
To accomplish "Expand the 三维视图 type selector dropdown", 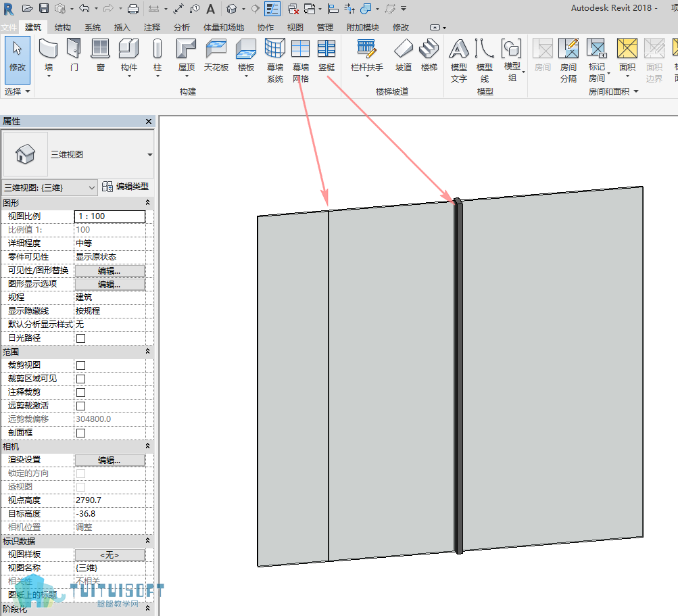I will coord(149,154).
